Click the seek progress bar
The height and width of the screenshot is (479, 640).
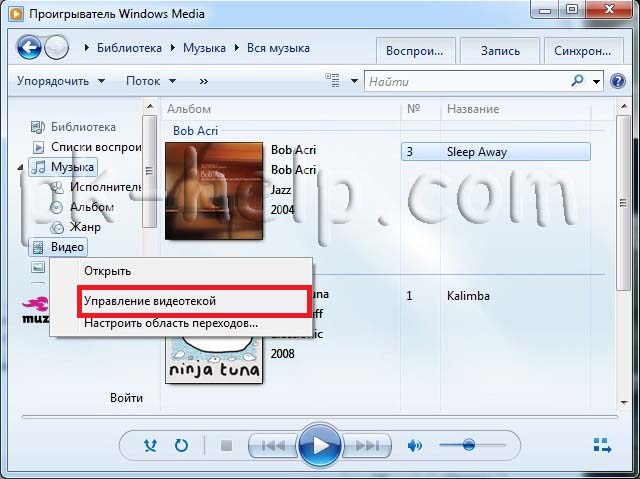point(320,417)
